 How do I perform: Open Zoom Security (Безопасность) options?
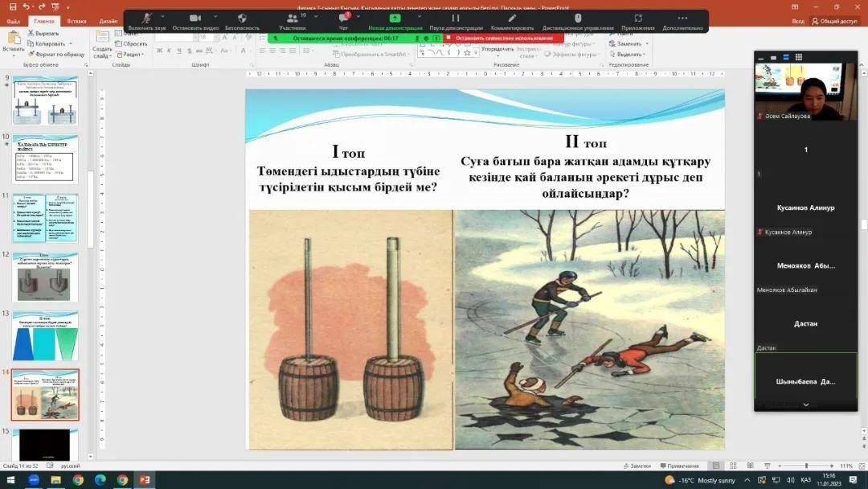tap(242, 21)
